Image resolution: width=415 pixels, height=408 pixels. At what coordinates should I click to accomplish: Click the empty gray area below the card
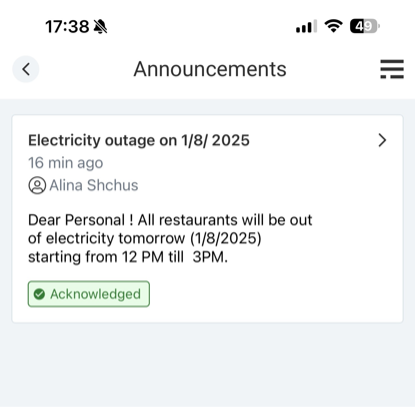[207, 365]
